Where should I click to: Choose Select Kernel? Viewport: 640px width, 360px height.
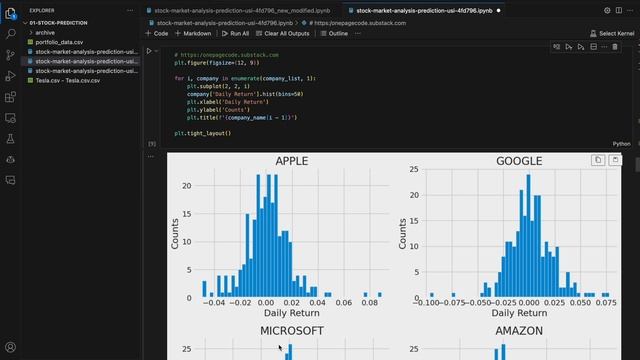click(x=612, y=33)
